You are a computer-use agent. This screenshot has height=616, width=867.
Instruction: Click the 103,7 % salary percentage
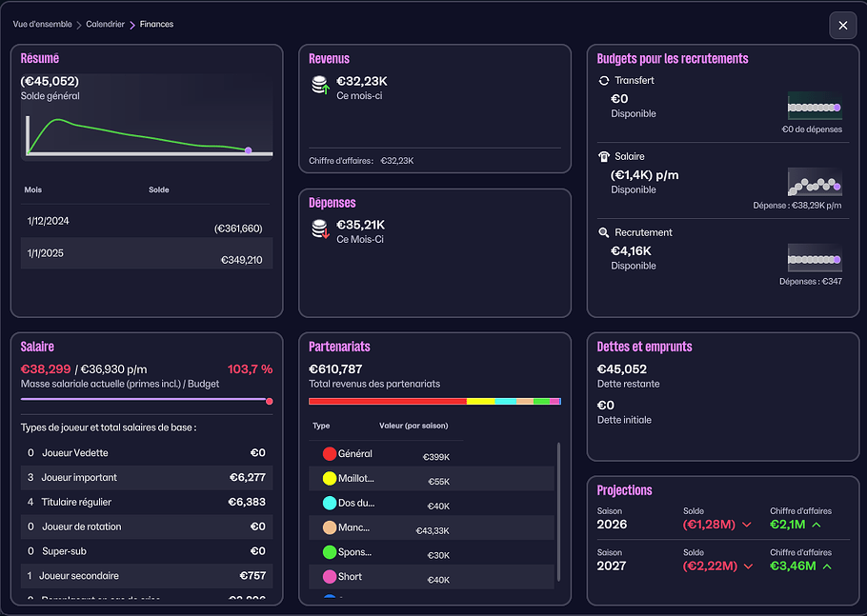pyautogui.click(x=250, y=369)
